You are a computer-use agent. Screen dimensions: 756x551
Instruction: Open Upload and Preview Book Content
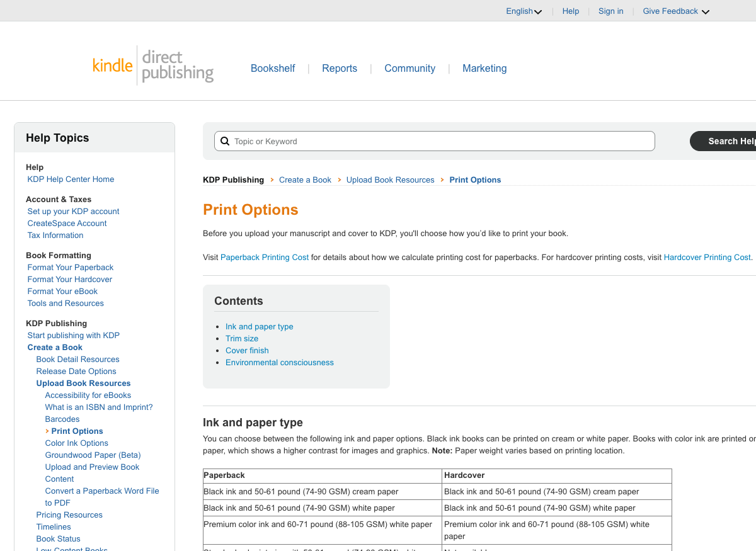(x=92, y=473)
